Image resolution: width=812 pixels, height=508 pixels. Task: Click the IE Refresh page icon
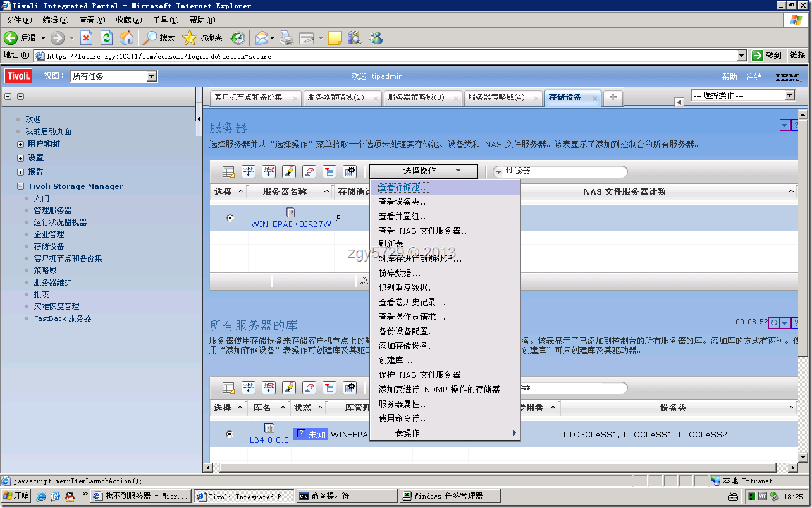107,38
